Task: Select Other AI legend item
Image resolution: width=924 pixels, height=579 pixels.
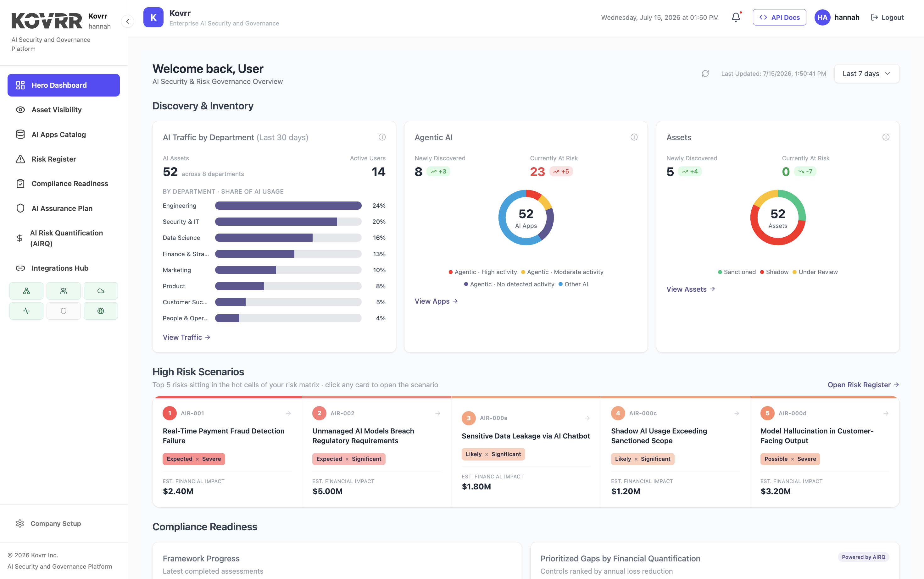Action: click(x=573, y=284)
